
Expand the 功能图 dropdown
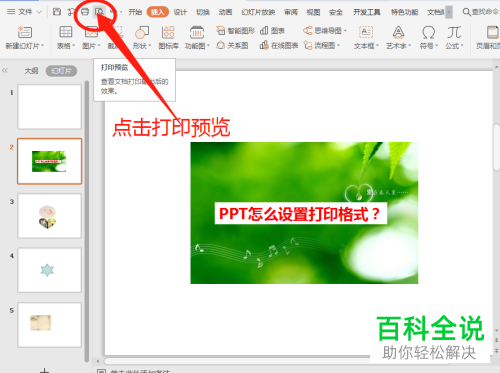tap(208, 46)
